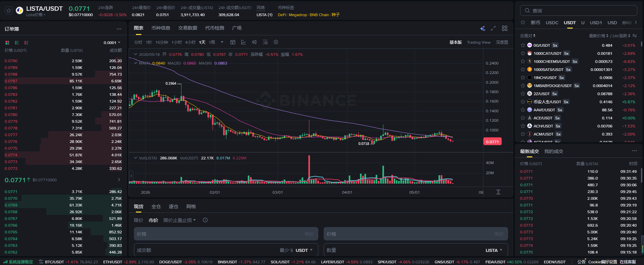
Task: Favorite the LISTA/USDT pair using the star
Action: pos(9,11)
